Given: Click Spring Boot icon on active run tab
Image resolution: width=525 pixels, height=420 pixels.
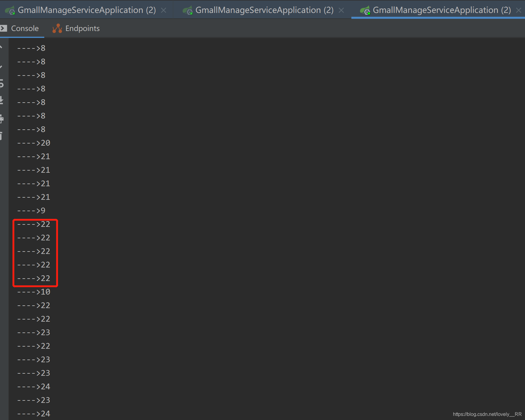Looking at the screenshot, I should coord(365,11).
